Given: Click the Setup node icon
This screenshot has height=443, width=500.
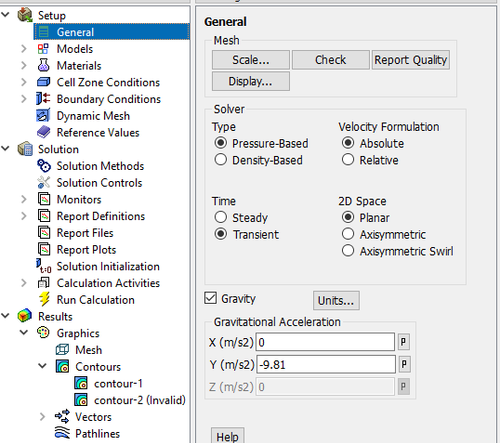Looking at the screenshot, I should [x=25, y=15].
